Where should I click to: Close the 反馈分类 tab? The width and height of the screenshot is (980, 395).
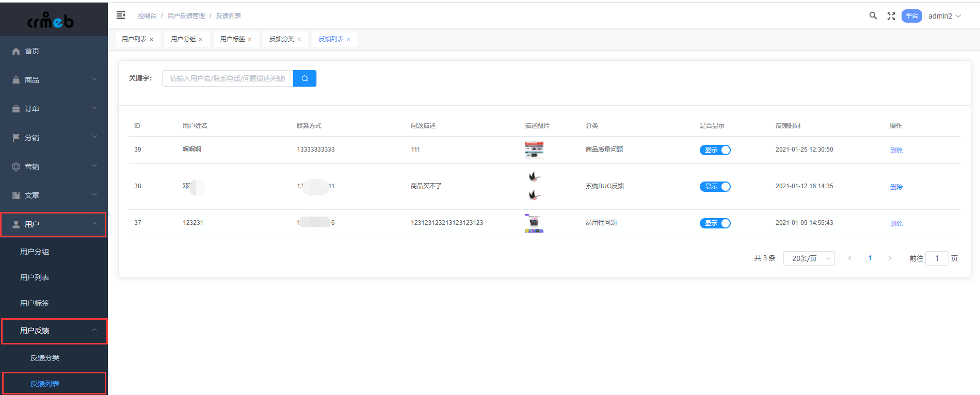coord(299,40)
